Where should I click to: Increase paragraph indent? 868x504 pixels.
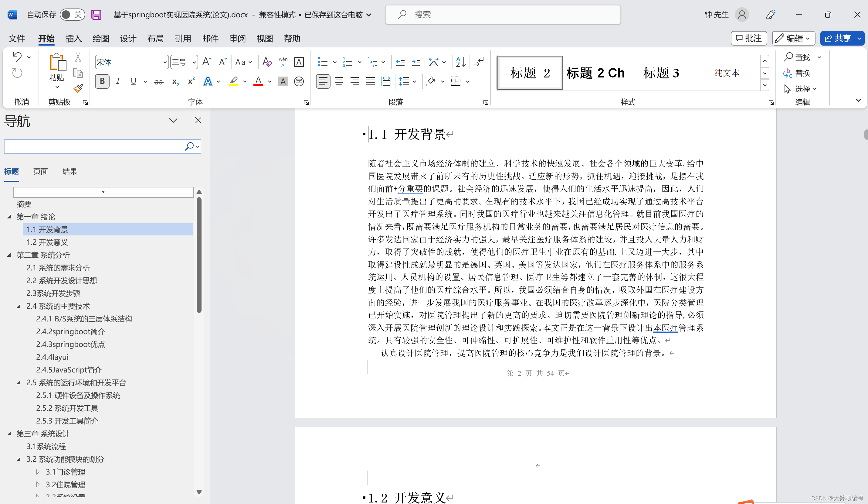[x=416, y=62]
